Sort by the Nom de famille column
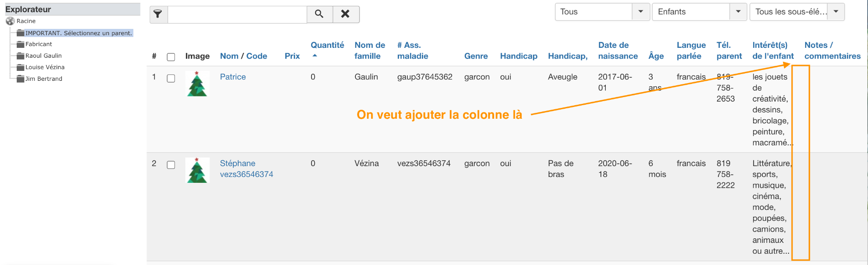The image size is (868, 265). (x=369, y=51)
